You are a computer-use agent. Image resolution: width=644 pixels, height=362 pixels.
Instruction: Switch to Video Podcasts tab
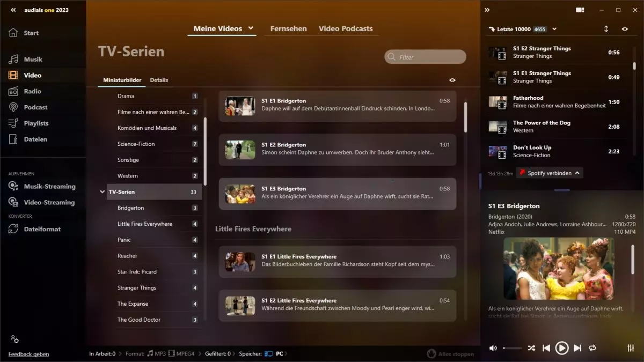click(x=346, y=28)
